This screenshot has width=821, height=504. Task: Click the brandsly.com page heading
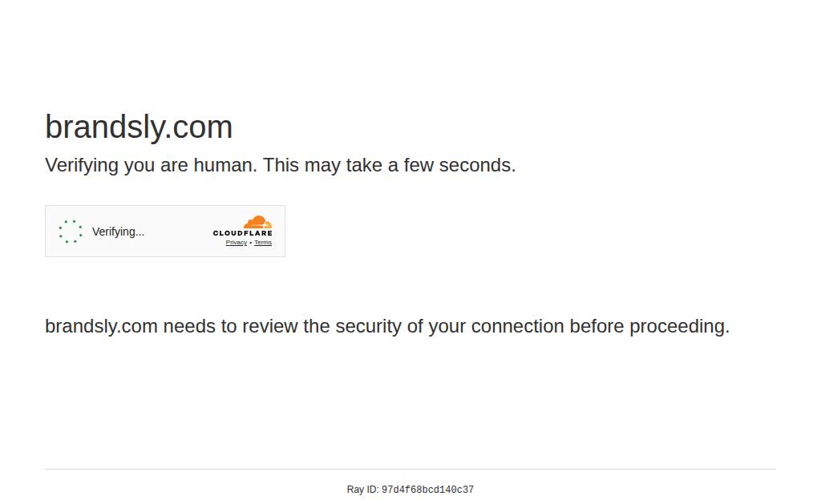pos(139,127)
